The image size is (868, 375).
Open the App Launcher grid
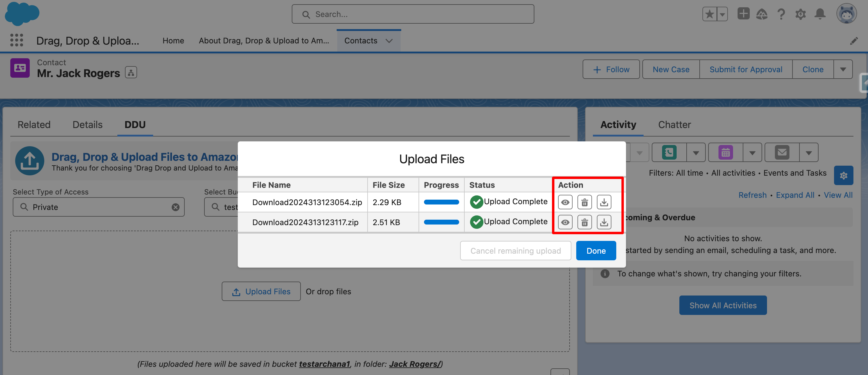pyautogui.click(x=16, y=40)
